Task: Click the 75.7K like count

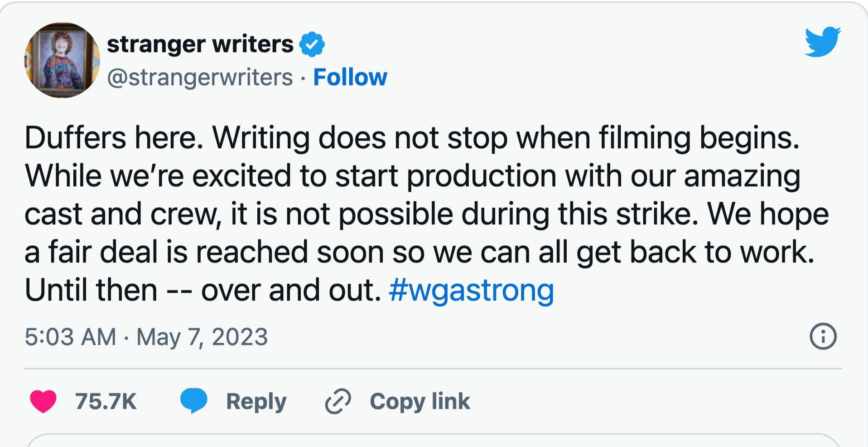Action: click(106, 401)
